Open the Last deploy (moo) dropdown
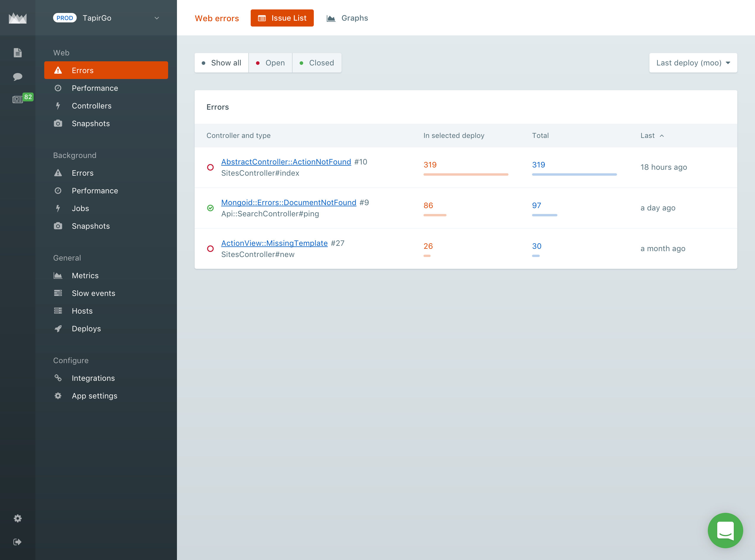755x560 pixels. (x=693, y=63)
